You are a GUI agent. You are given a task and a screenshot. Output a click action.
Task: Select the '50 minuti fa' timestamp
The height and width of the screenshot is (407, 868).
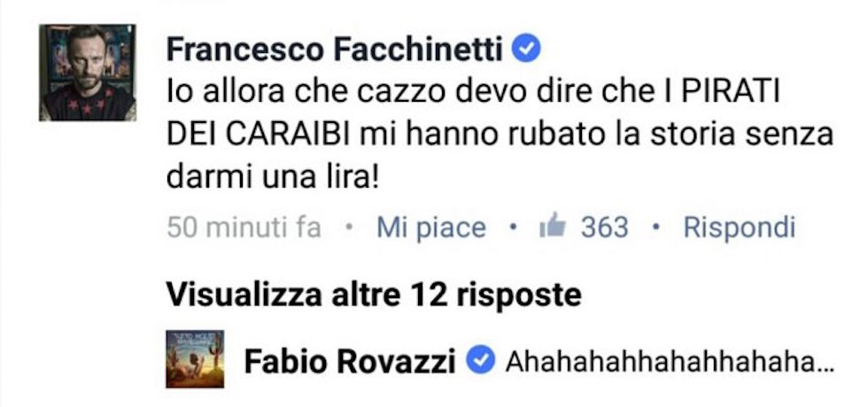pyautogui.click(x=244, y=227)
